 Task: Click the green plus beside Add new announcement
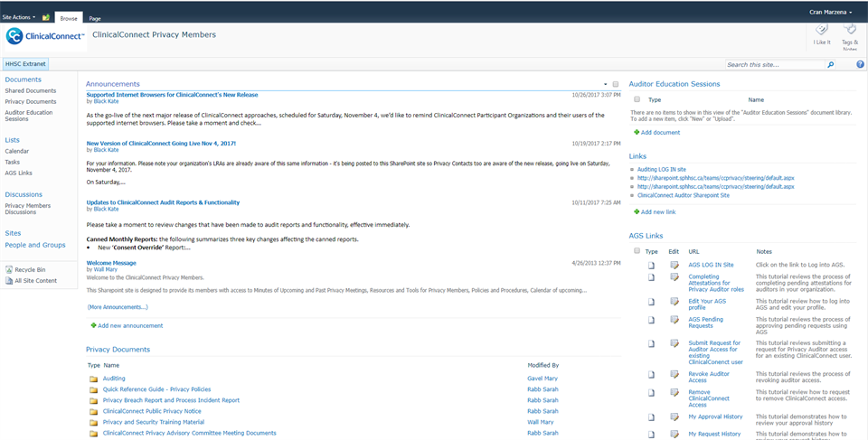(x=93, y=325)
